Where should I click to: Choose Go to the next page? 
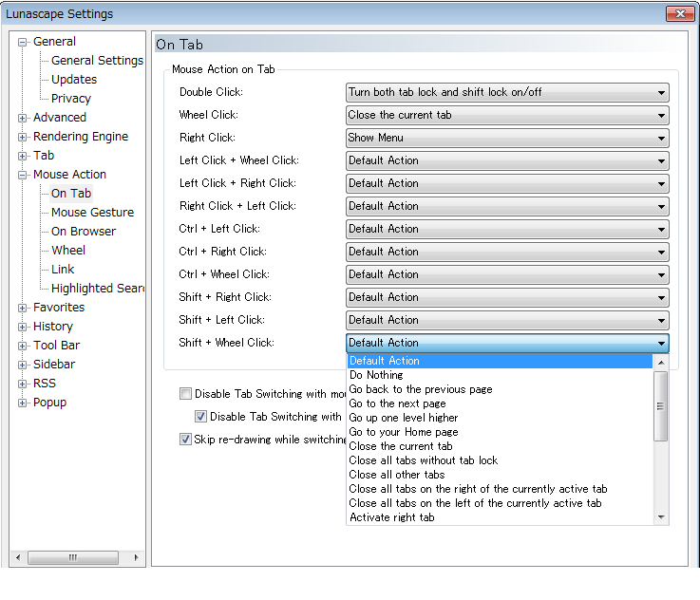pos(500,403)
